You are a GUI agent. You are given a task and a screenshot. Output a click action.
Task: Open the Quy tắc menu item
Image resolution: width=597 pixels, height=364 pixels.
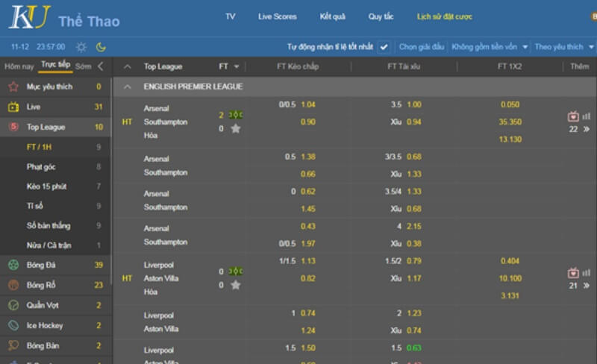tap(381, 16)
